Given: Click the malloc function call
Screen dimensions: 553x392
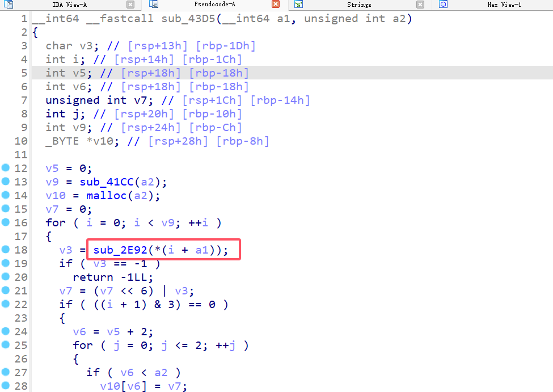Looking at the screenshot, I should pyautogui.click(x=106, y=196).
